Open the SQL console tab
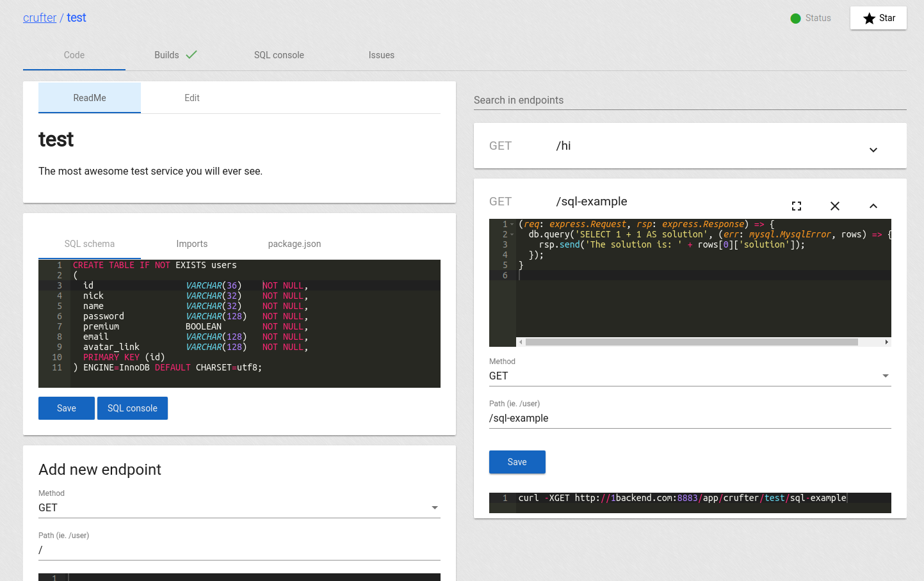924x581 pixels. pos(279,55)
